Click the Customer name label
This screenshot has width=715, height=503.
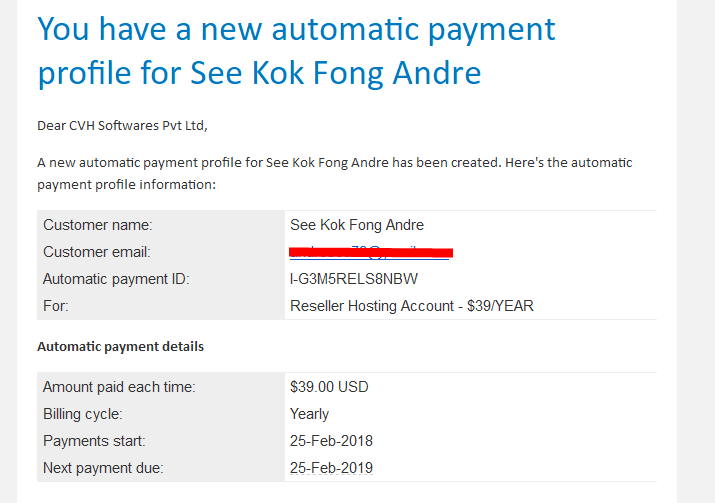pos(98,225)
